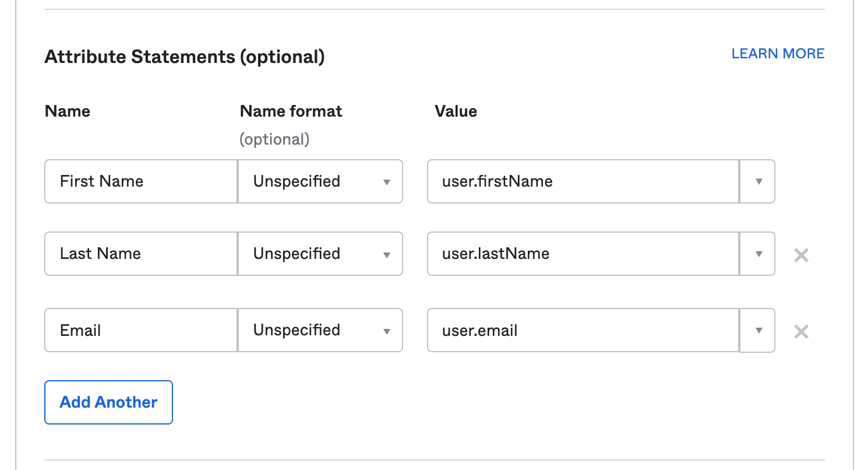Click into the user.email value field
This screenshot has width=868, height=470.
pyautogui.click(x=583, y=331)
